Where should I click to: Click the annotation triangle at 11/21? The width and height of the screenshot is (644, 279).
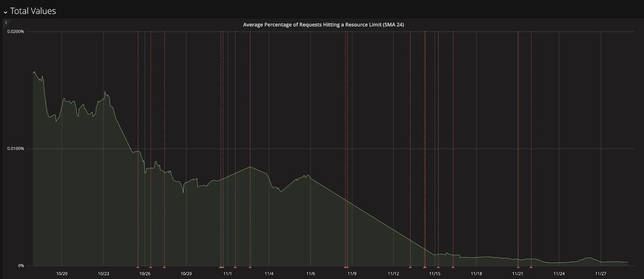point(518,267)
